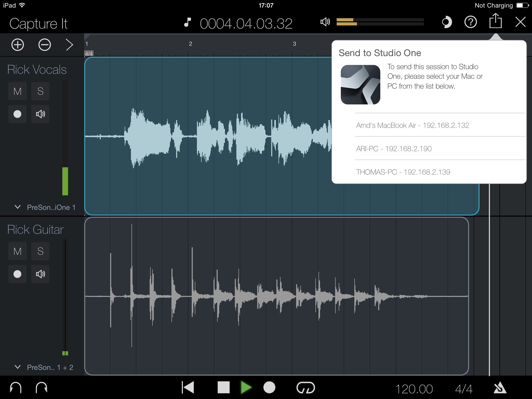The image size is (532, 399).
Task: Remove a track with the minus icon
Action: coord(45,45)
